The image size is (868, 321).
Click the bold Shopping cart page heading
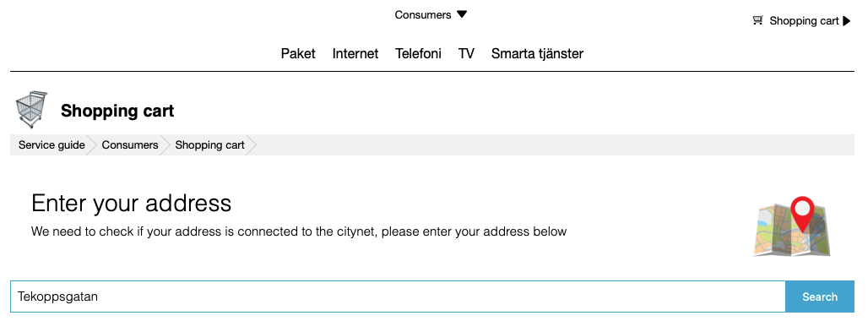tap(117, 111)
